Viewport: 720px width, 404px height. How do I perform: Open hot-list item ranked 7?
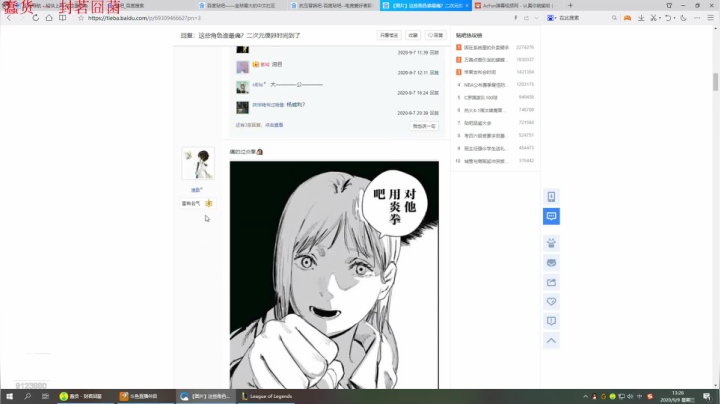pyautogui.click(x=478, y=123)
